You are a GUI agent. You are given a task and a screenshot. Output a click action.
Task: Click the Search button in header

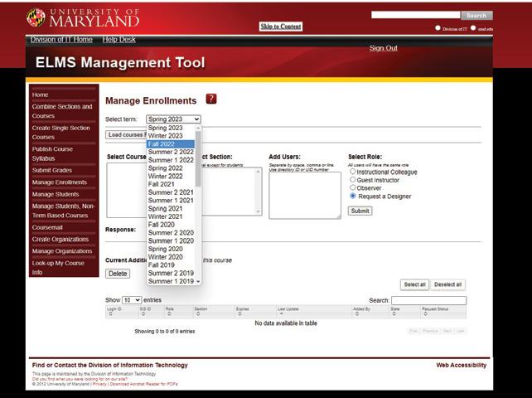click(476, 15)
